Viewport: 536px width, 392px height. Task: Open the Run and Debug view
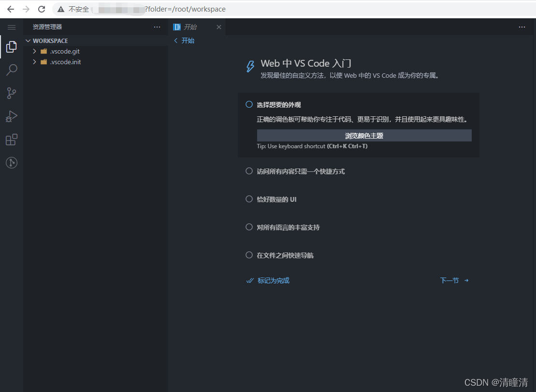tap(12, 116)
